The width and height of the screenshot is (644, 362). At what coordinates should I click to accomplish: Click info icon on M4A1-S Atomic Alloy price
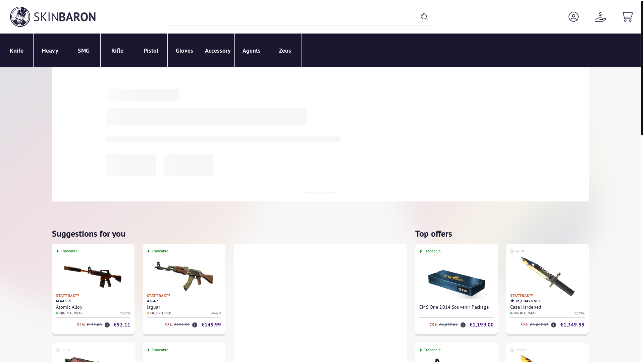coord(107,325)
